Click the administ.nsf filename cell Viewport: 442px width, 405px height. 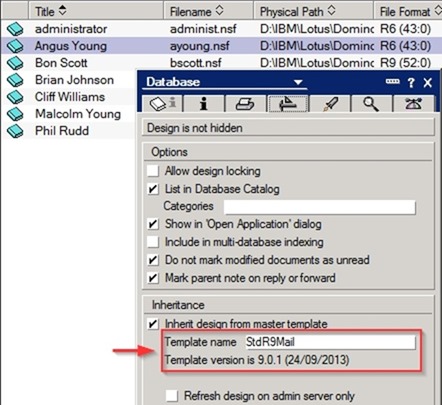tap(203, 29)
